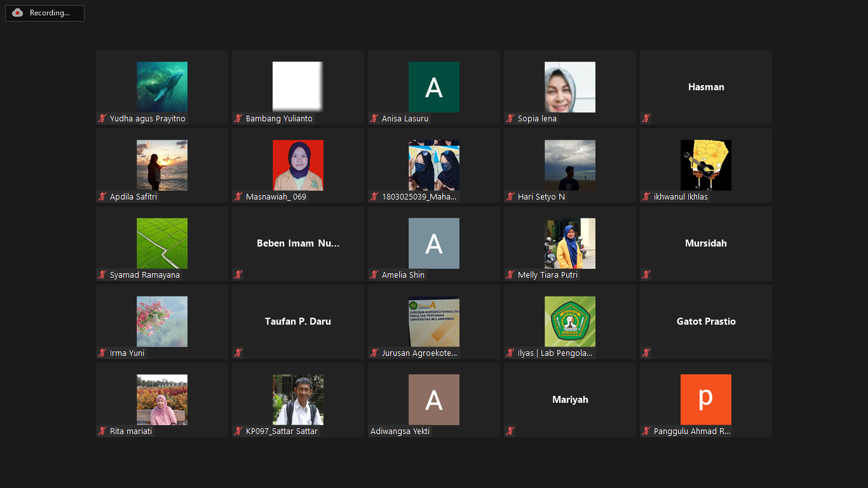Click muted mic icon beside Apdila Safitri
The height and width of the screenshot is (488, 868).
pyautogui.click(x=102, y=196)
